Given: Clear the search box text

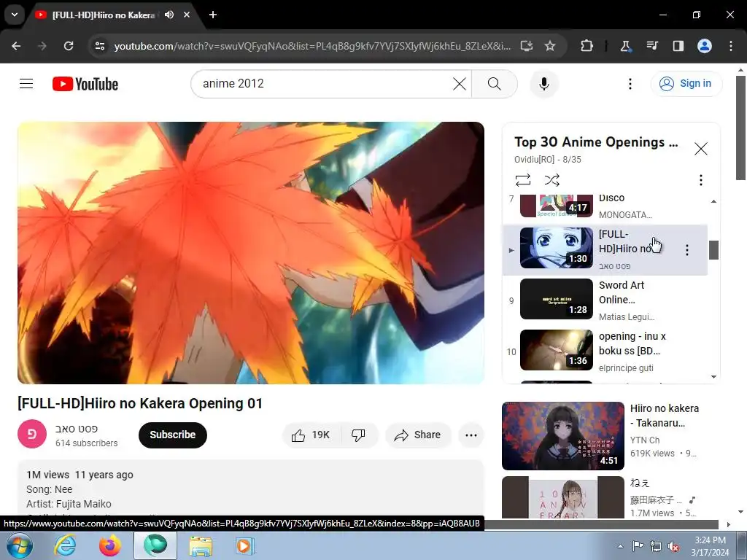Looking at the screenshot, I should (460, 84).
